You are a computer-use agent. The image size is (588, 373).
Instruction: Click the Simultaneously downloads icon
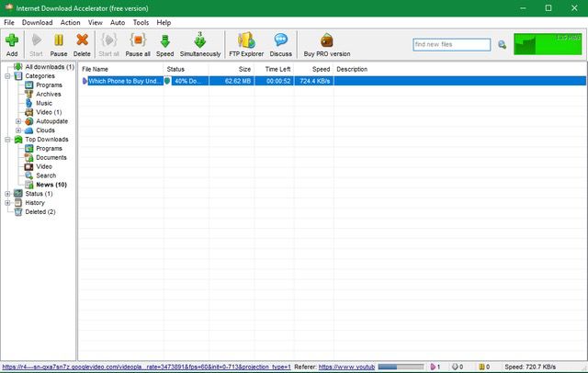click(200, 40)
